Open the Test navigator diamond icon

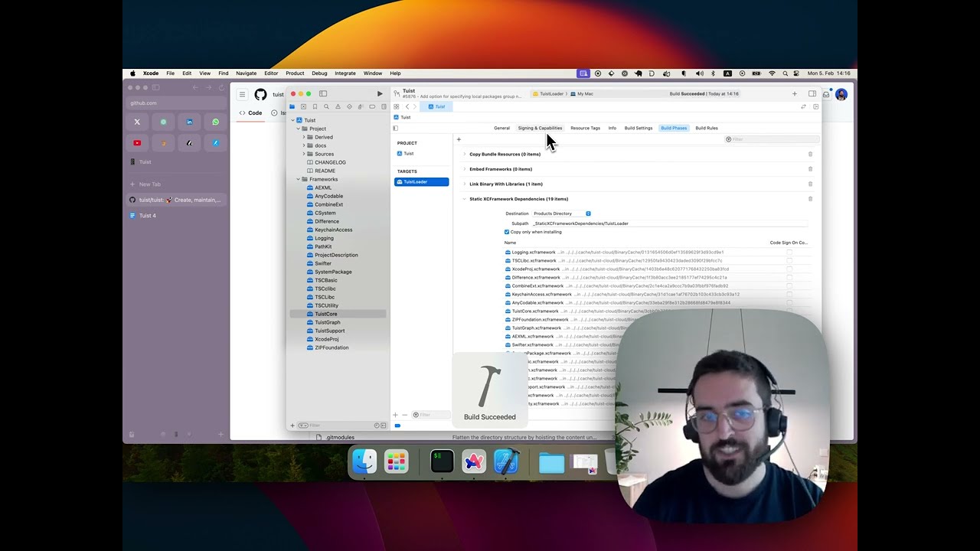[349, 106]
